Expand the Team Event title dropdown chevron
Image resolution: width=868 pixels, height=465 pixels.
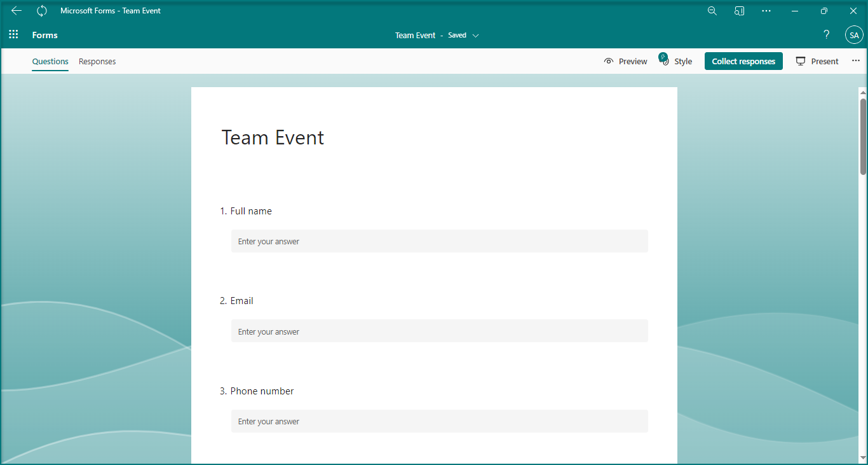[x=476, y=36]
